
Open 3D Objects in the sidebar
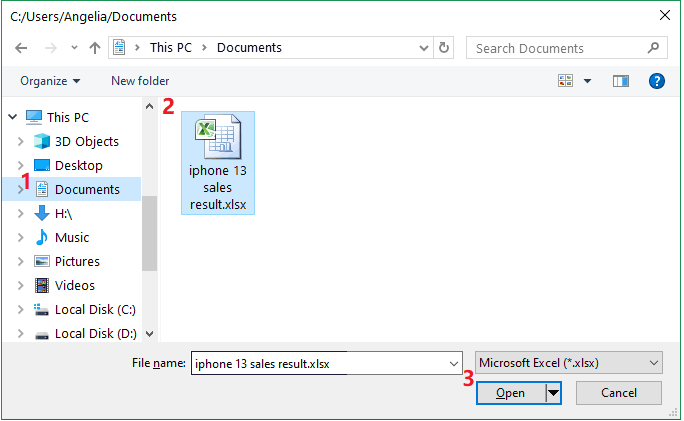(86, 141)
